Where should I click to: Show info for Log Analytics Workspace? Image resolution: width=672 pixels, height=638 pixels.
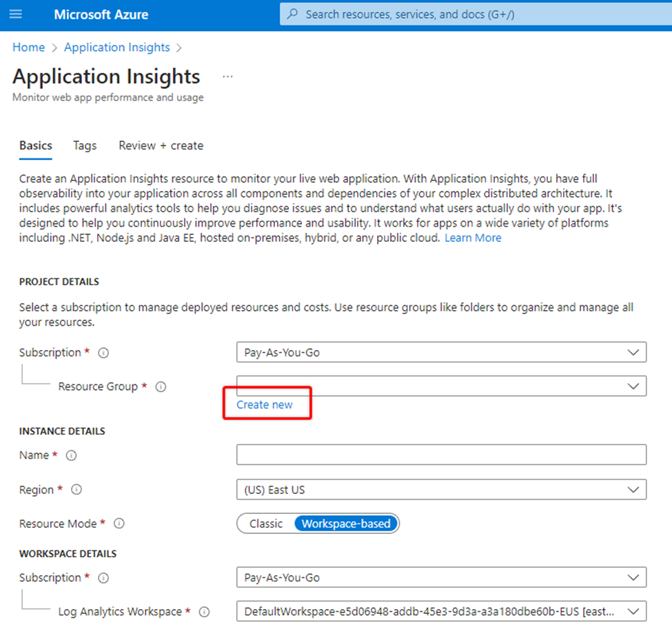205,613
